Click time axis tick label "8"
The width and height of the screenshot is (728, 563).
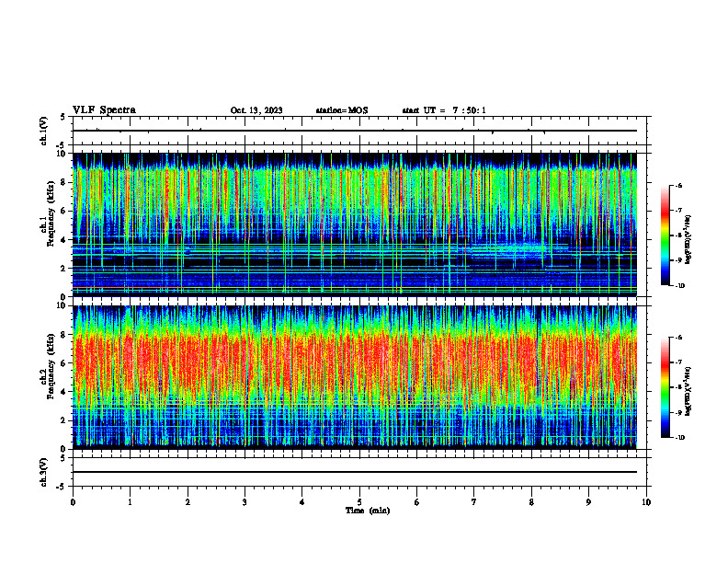531,502
